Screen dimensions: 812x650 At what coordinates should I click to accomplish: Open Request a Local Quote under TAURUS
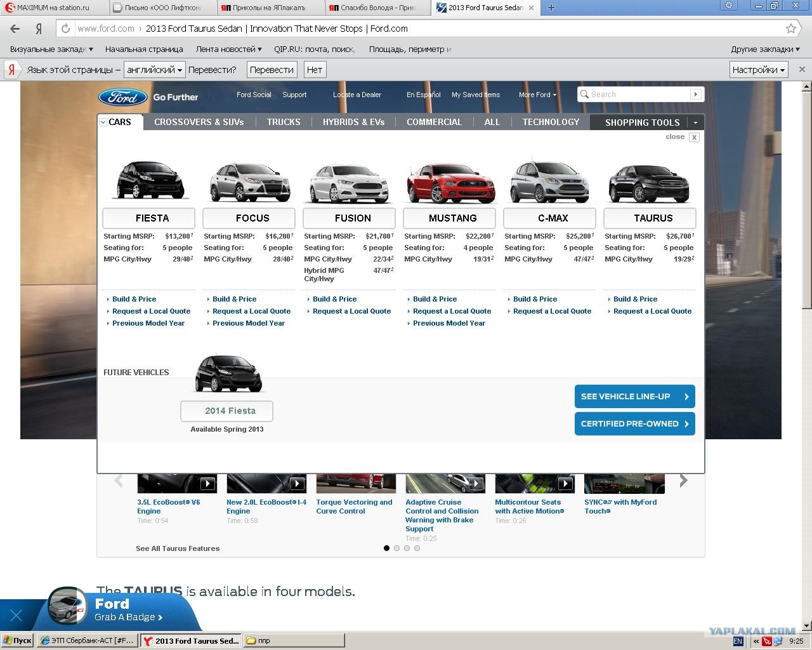click(x=652, y=311)
